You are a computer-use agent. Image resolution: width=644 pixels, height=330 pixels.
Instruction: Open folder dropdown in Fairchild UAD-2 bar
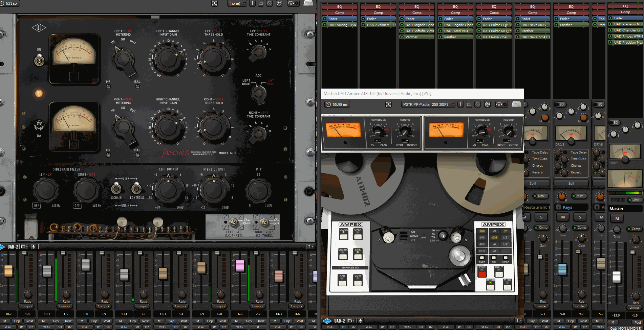[24, 247]
